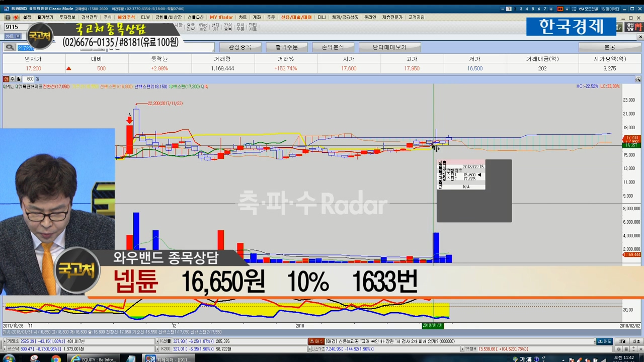The image size is (644, 362).
Task: Switch to virtual screen 2
Action: pos(515,9)
